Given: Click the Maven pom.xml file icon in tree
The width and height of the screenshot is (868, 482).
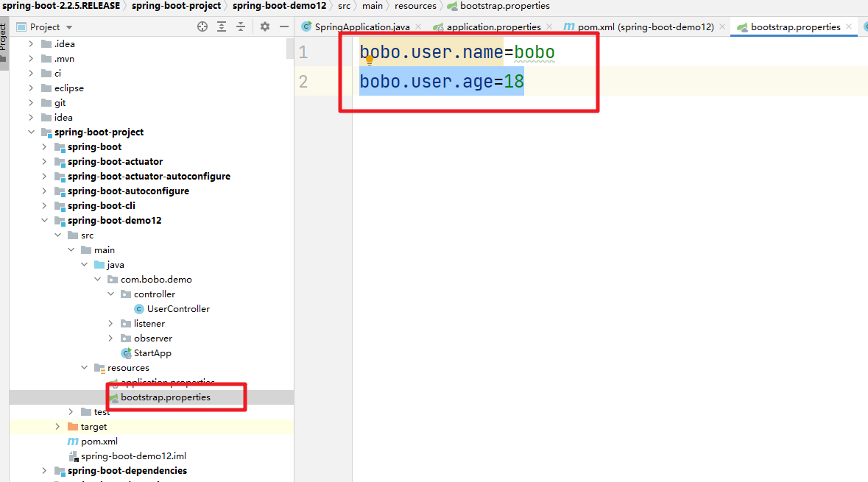Looking at the screenshot, I should coord(73,442).
